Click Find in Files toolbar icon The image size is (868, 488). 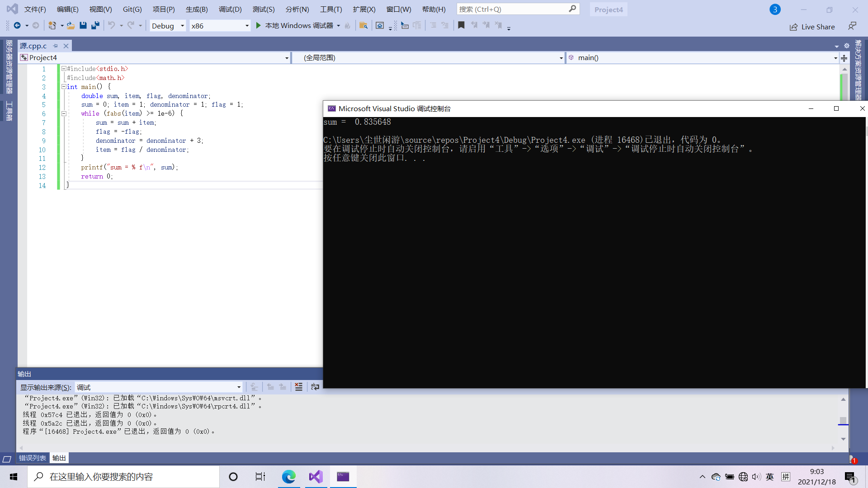pos(363,26)
